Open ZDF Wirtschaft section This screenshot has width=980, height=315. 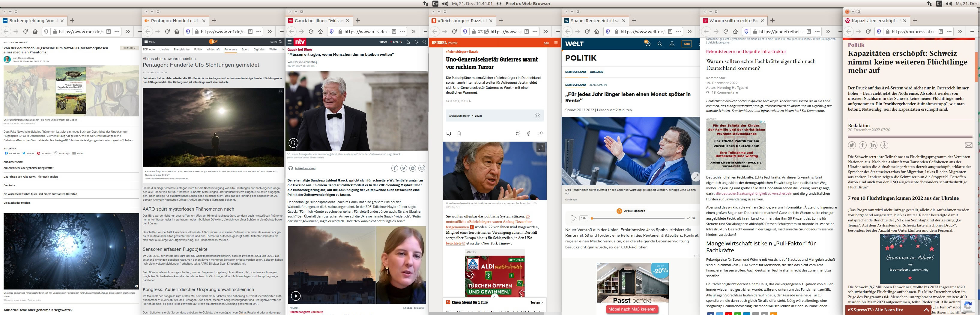(213, 49)
